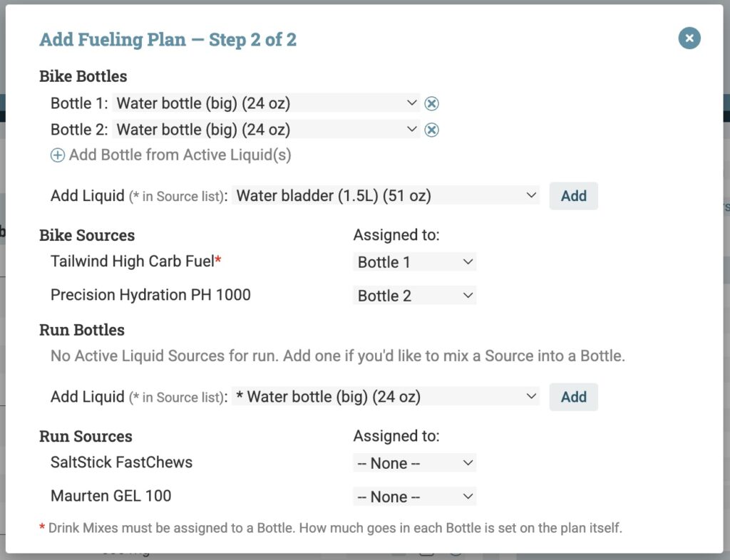
Task: Expand the run Add Liquid dropdown
Action: coord(386,396)
